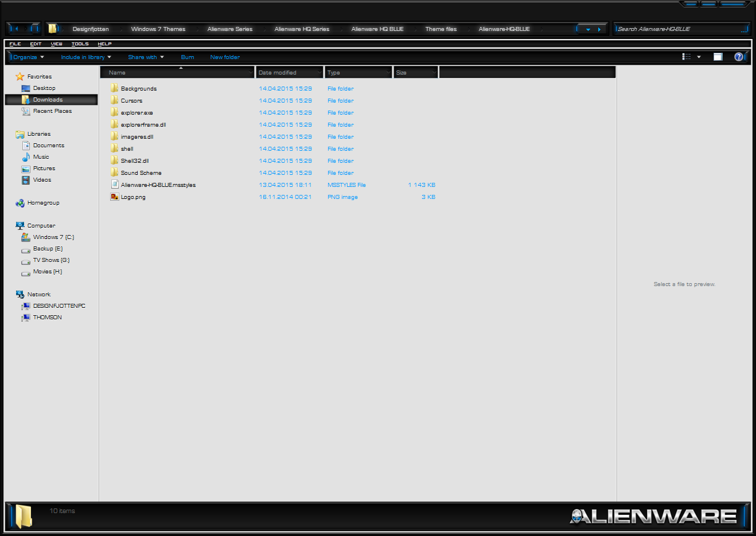The image size is (756, 536).
Task: Click the Computer icon in sidebar
Action: tap(20, 226)
